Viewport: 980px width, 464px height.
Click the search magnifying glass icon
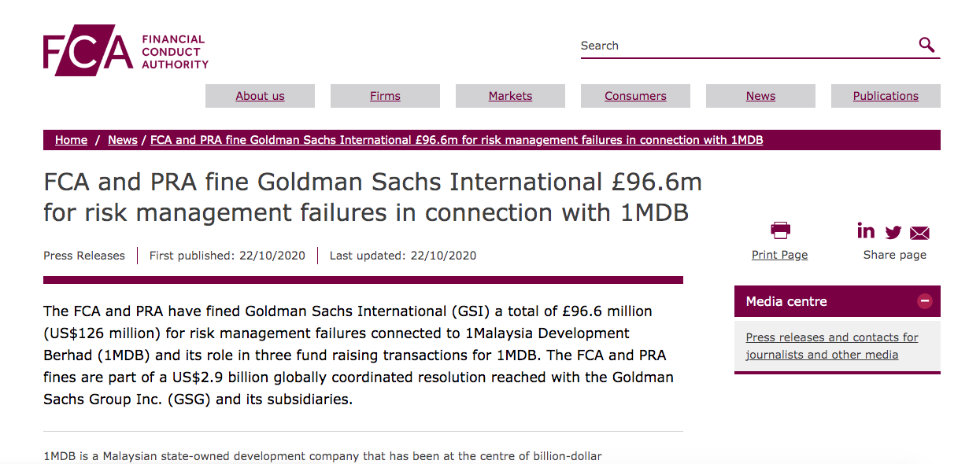[x=926, y=45]
